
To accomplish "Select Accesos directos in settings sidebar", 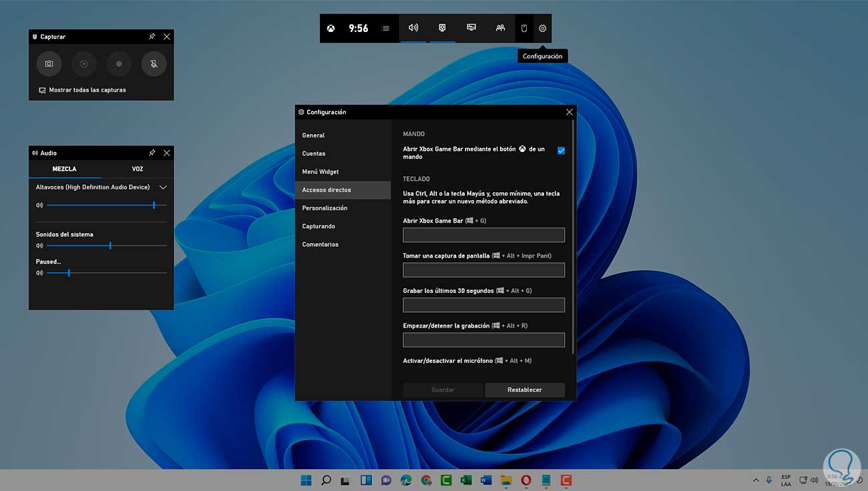I will pyautogui.click(x=343, y=190).
